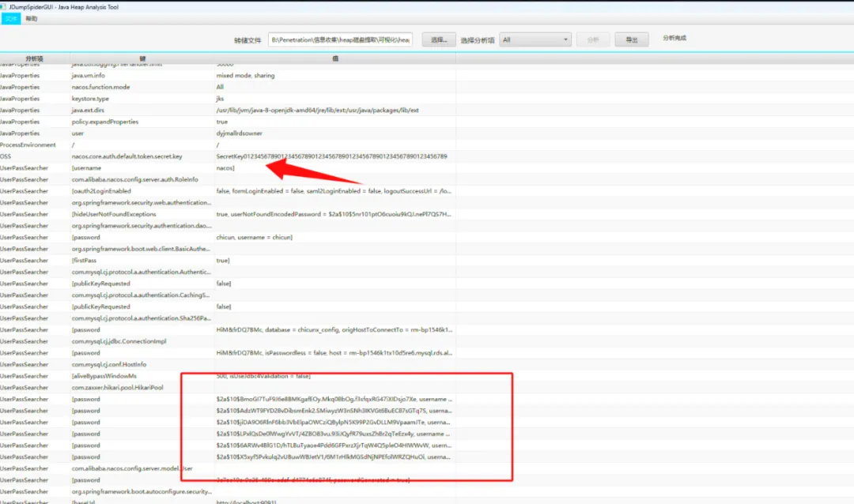Sort by the 值 column header
854x504 pixels.
pyautogui.click(x=335, y=58)
